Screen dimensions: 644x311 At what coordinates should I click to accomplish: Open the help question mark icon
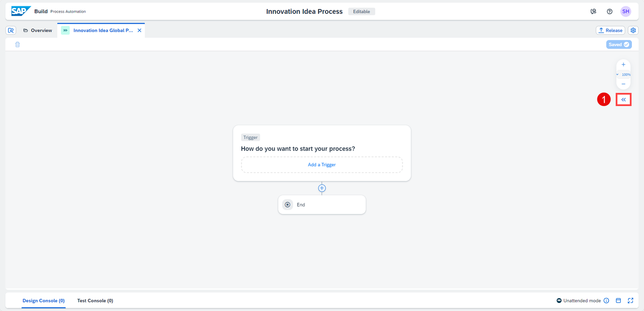(610, 12)
